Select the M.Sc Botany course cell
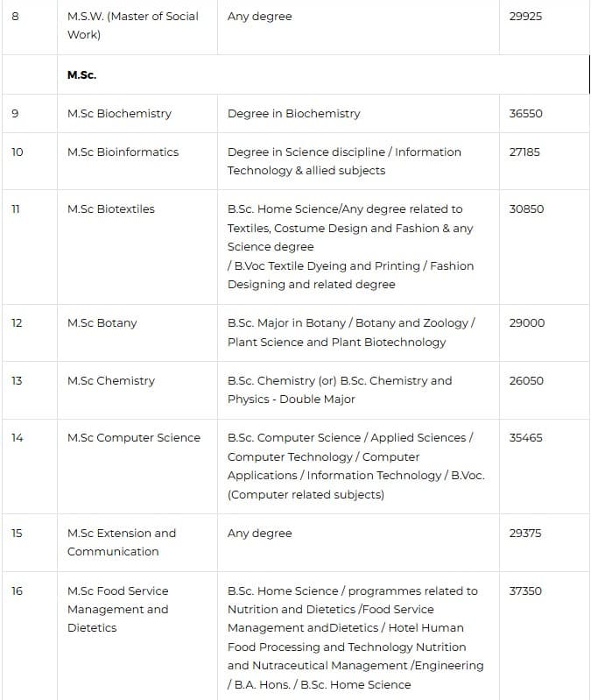This screenshot has width=591, height=700. click(102, 323)
